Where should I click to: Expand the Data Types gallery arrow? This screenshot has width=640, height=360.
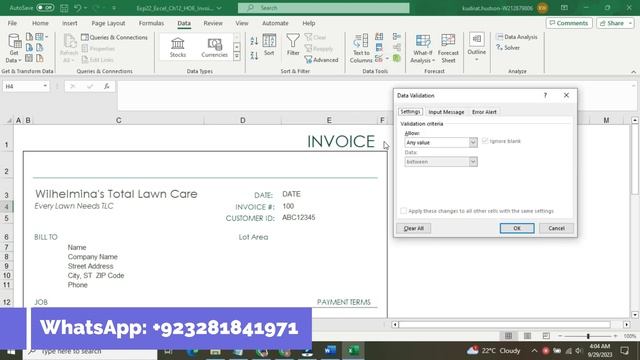(x=237, y=57)
